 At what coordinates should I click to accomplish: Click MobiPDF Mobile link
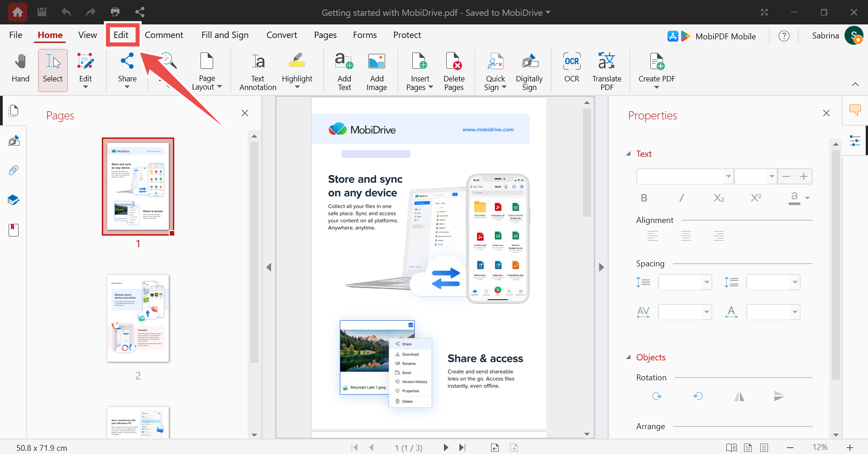711,36
